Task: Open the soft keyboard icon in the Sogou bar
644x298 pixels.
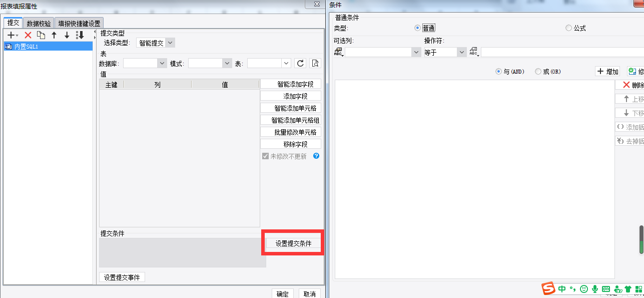Action: pos(606,289)
